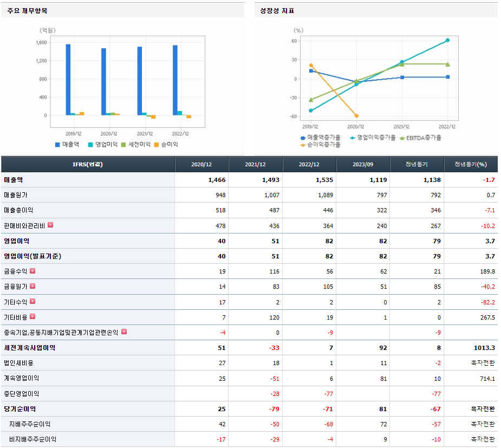Click the 계속영업이익 row label

22,378
